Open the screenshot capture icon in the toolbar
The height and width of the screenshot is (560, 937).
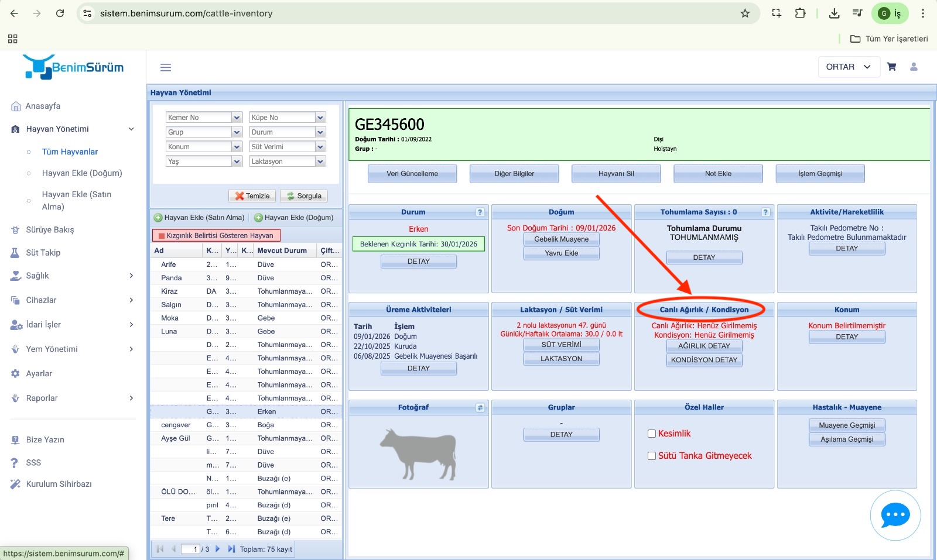coord(777,13)
